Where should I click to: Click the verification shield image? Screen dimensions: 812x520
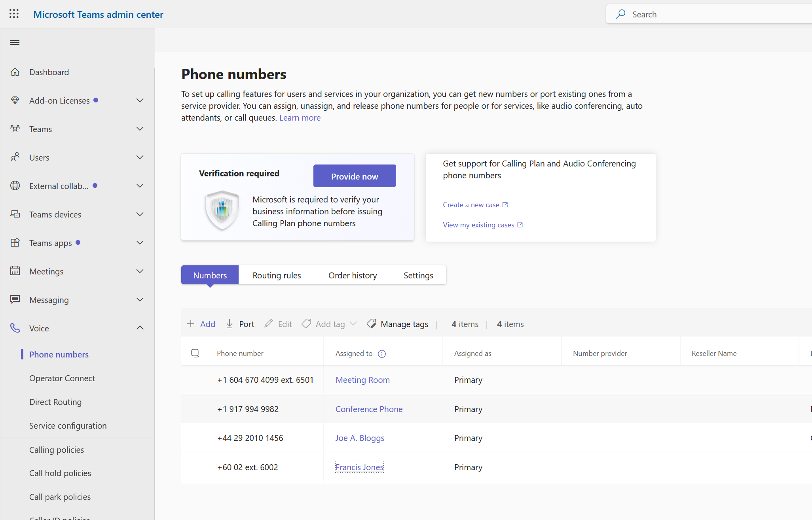[x=222, y=210]
